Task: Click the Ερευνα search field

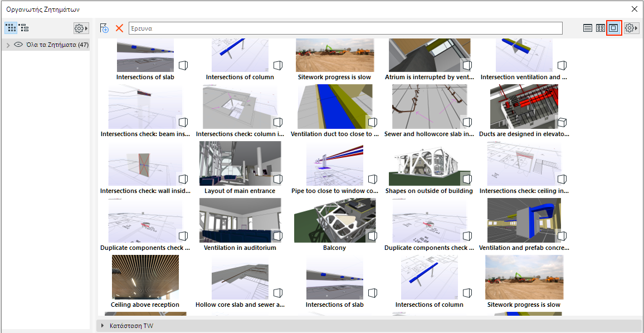Action: click(345, 28)
